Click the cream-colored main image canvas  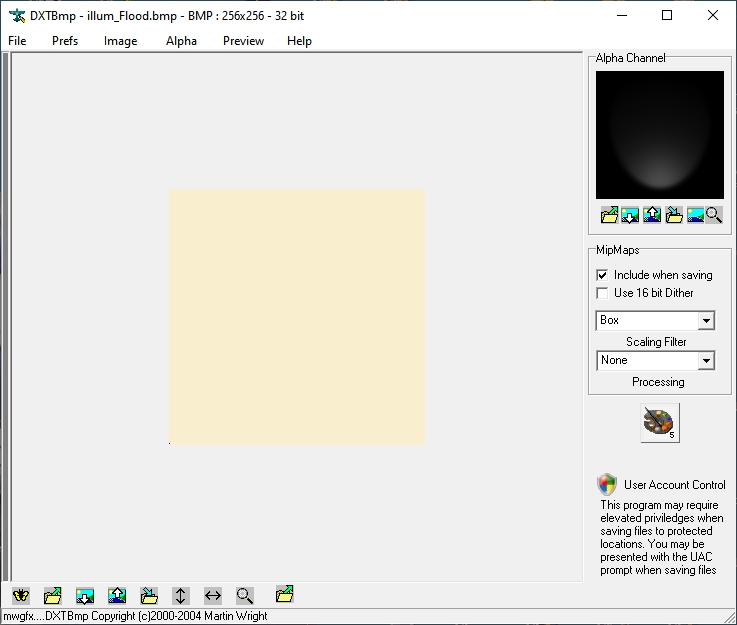[297, 317]
